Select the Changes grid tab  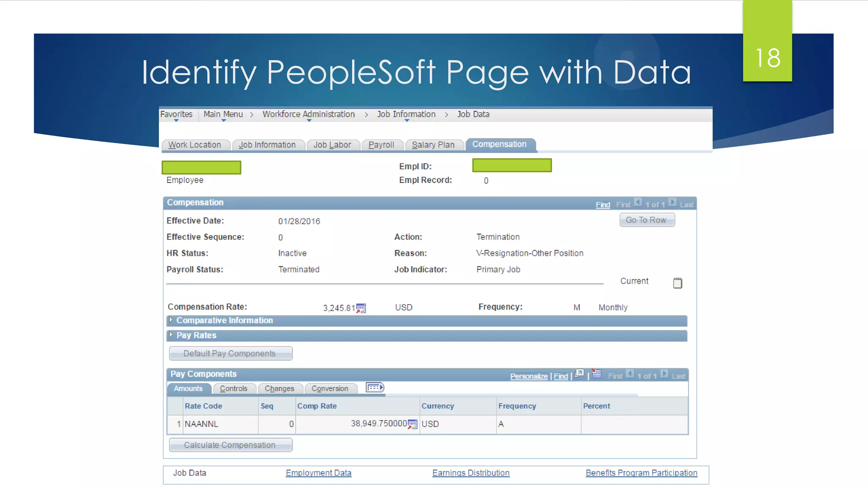point(279,388)
